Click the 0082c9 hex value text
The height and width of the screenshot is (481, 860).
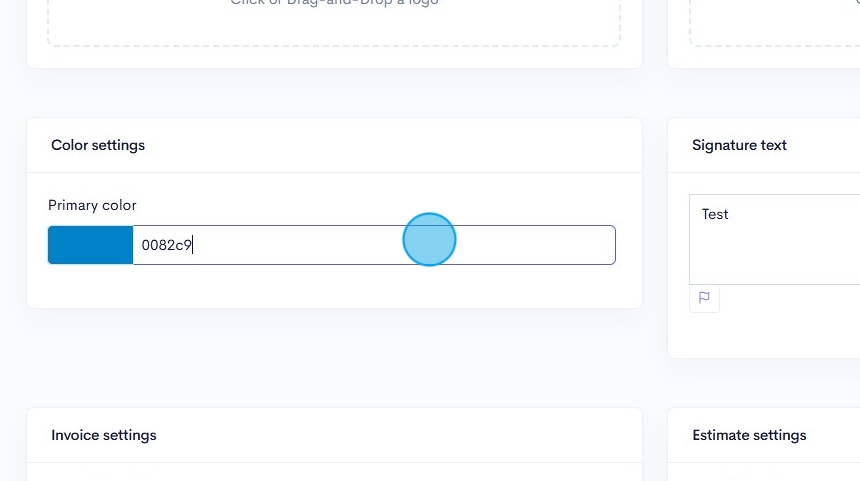tap(166, 245)
